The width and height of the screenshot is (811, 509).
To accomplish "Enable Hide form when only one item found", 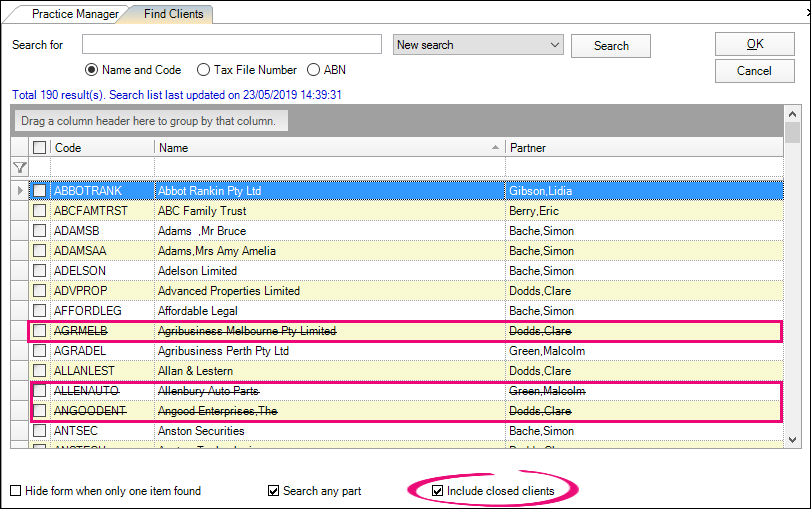I will (x=16, y=491).
